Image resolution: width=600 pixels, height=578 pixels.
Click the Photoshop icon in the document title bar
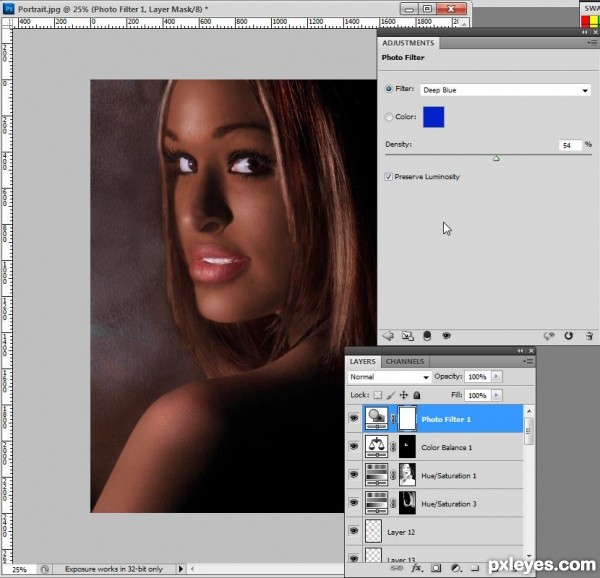8,8
